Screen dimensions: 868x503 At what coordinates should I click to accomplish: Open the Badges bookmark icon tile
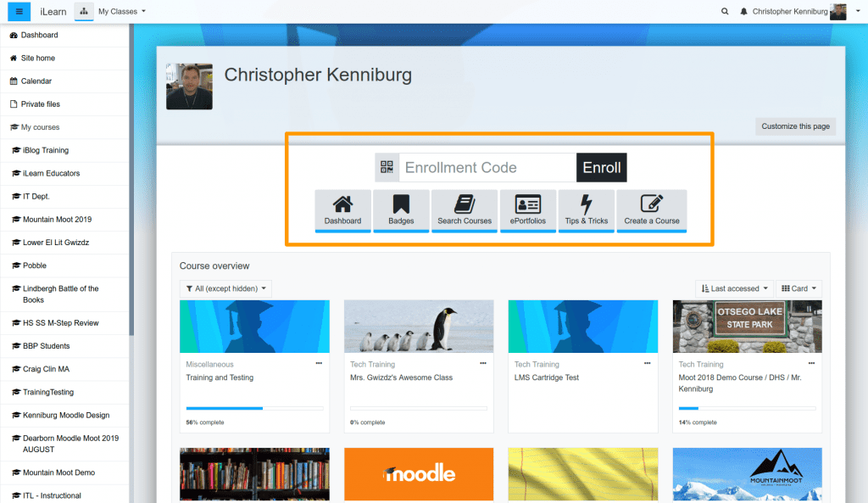[401, 210]
